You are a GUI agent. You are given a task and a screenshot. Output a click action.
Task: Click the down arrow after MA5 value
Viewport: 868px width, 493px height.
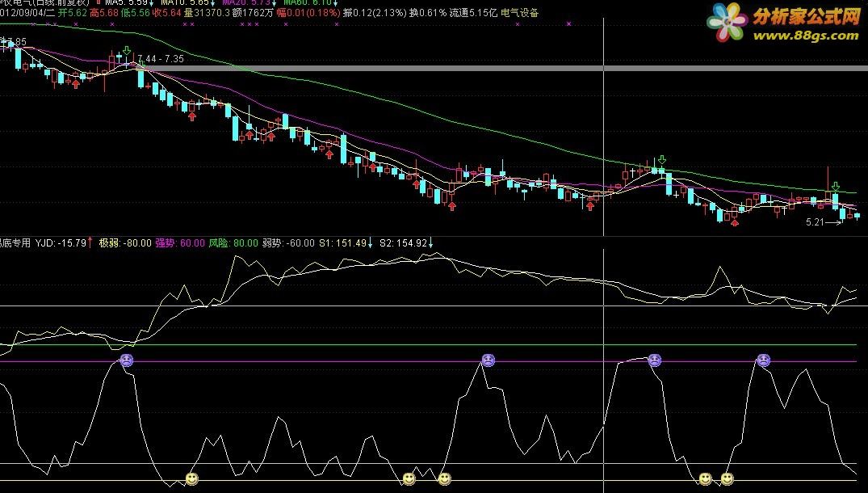coord(151,2)
